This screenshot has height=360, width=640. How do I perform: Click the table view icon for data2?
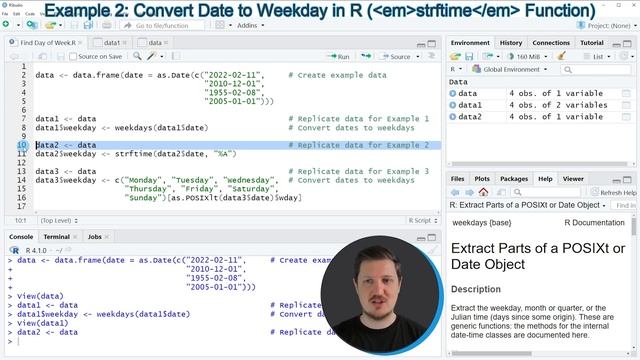coord(626,117)
